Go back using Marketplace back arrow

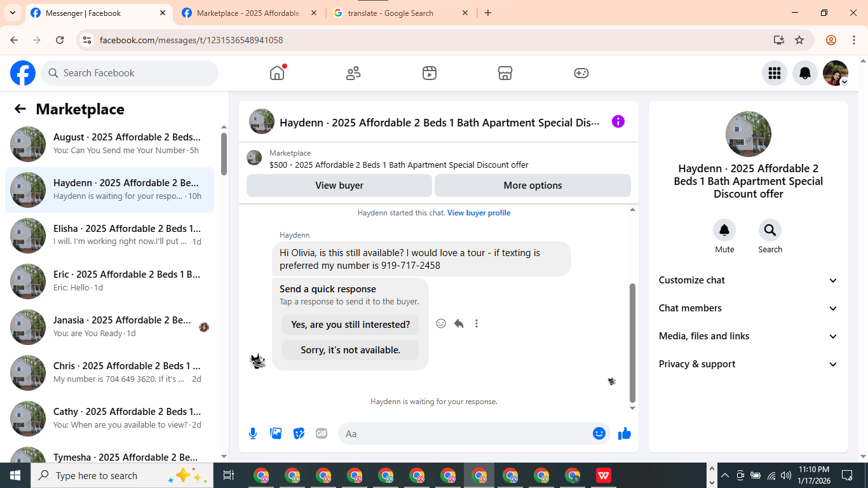click(20, 109)
